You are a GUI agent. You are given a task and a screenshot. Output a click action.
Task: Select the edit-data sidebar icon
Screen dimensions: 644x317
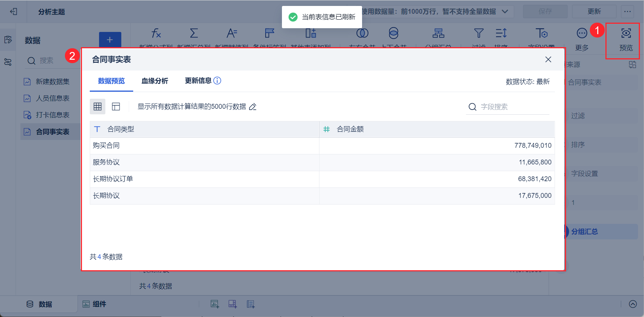coord(8,40)
